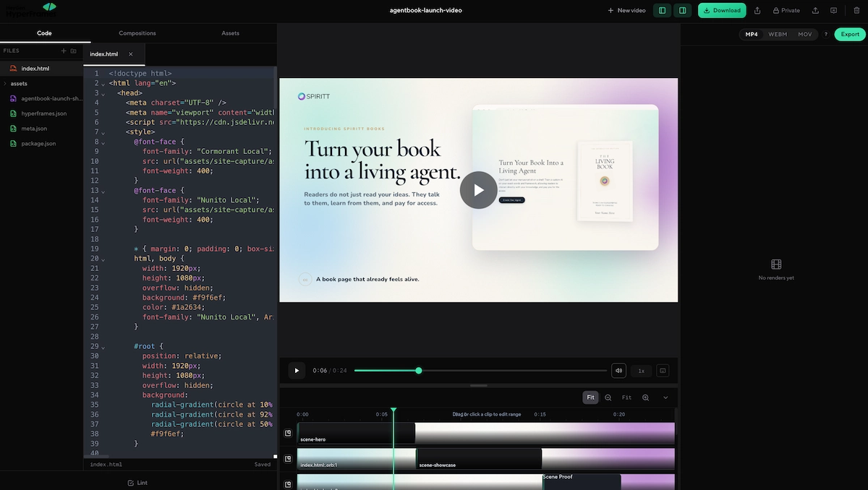Image resolution: width=868 pixels, height=490 pixels.
Task: Click the green Download button
Action: click(x=722, y=10)
